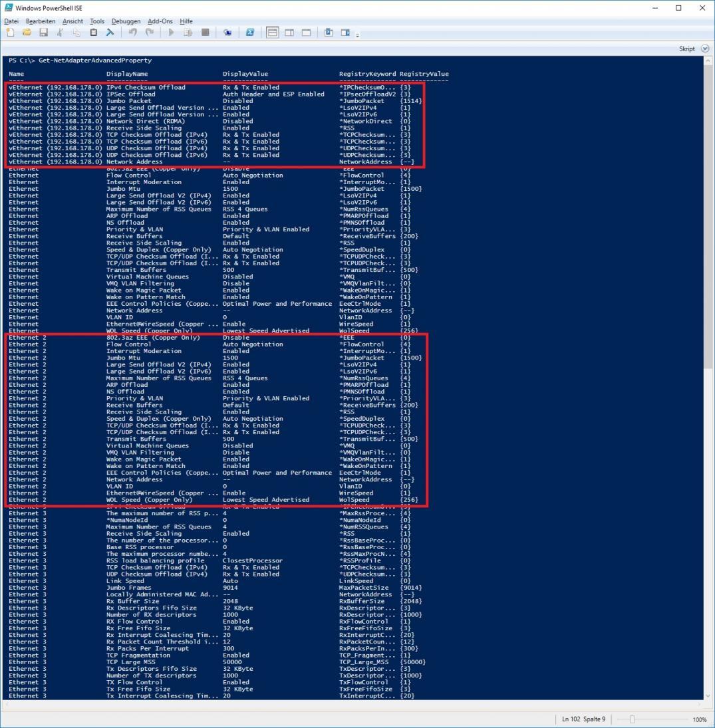
Task: Click 'Lowest Speed Advertised' in Ethernet 2 row
Action: pos(266,500)
